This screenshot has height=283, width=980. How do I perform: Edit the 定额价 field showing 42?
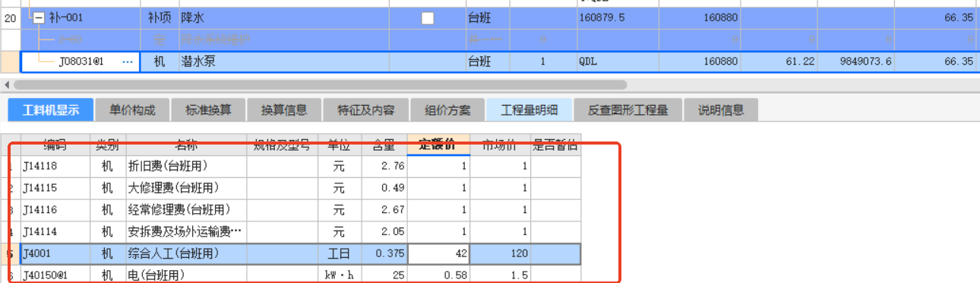click(x=439, y=253)
